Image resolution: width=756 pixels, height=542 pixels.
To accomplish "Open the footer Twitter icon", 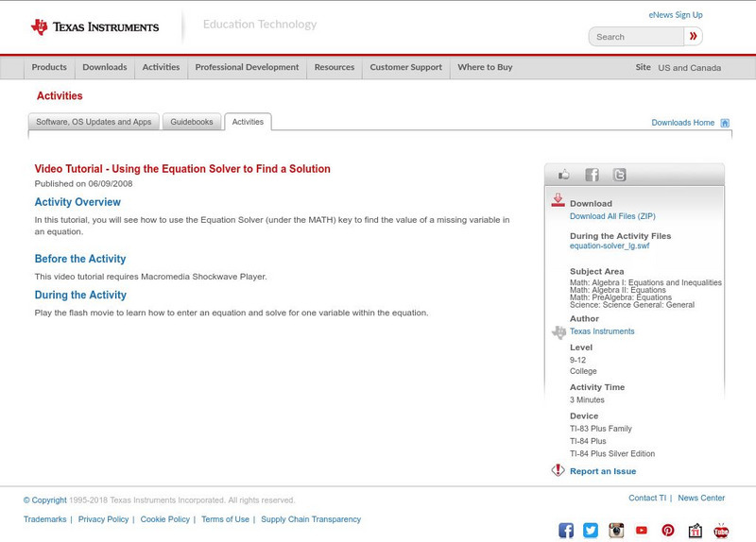I will 591,531.
